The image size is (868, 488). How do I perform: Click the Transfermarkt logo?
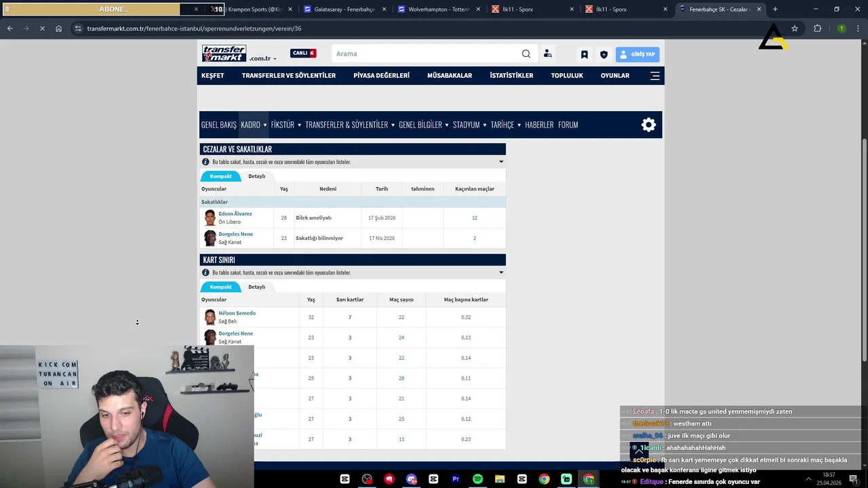click(224, 54)
